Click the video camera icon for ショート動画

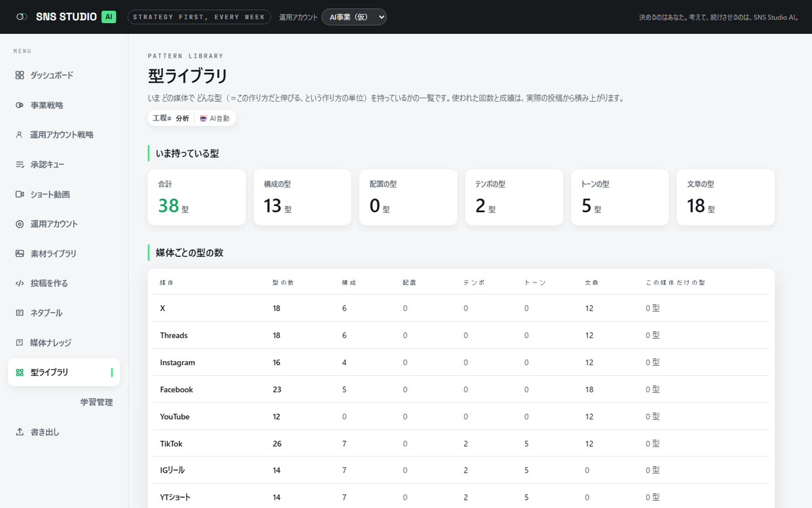tap(20, 194)
